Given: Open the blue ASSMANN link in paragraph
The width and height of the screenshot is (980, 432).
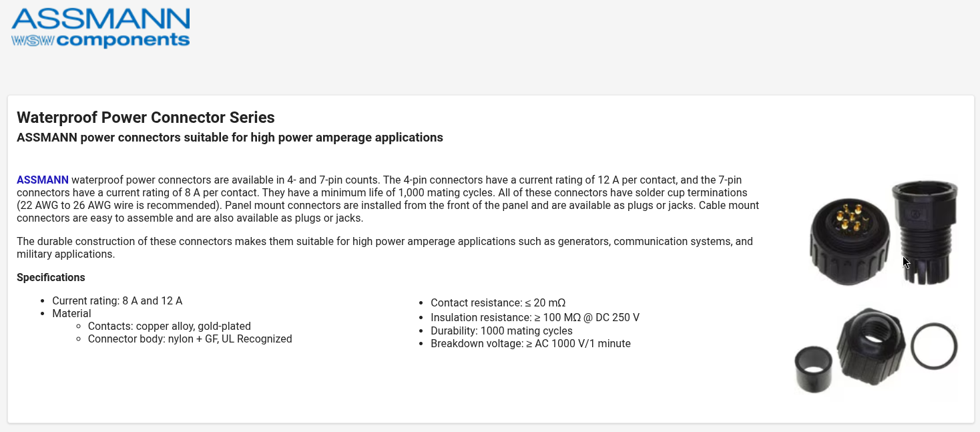Looking at the screenshot, I should click(x=42, y=180).
